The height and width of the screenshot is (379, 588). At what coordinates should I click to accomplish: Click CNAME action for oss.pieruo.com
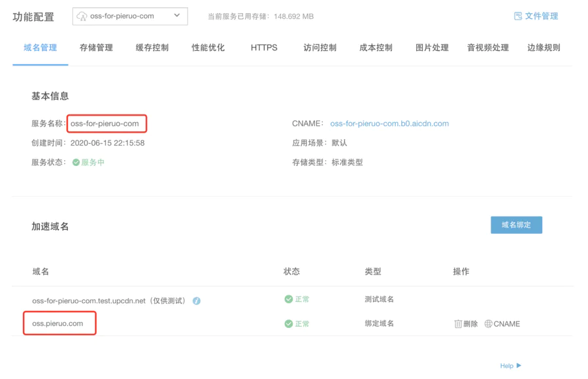click(x=506, y=324)
